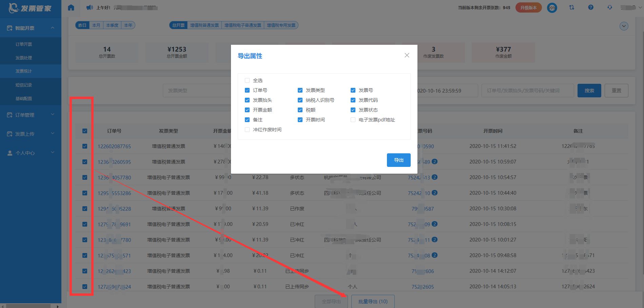Uncheck row for order 122602087765
Viewport: 644px width, 308px height.
pos(85,146)
